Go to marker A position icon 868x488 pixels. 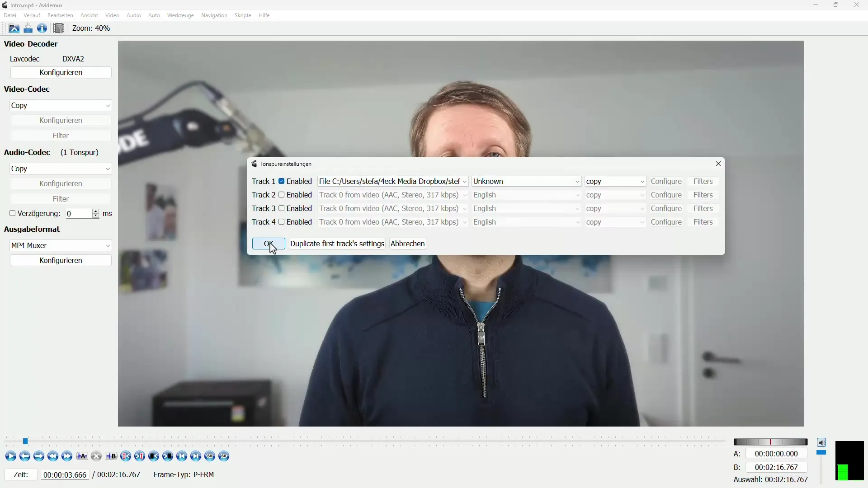click(x=126, y=456)
